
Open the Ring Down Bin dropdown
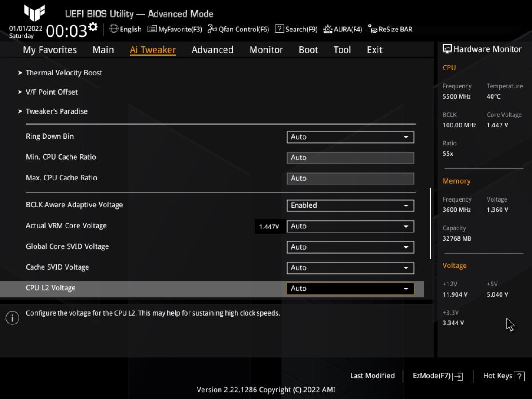(350, 137)
